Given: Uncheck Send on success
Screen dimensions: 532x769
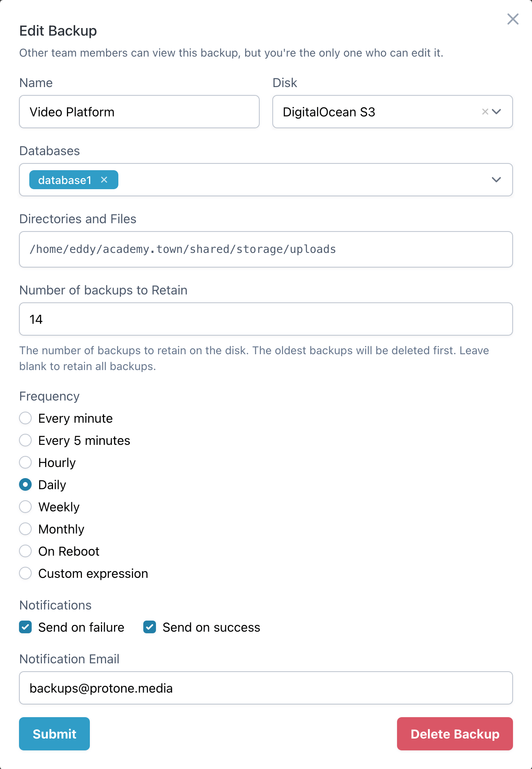Looking at the screenshot, I should click(149, 627).
